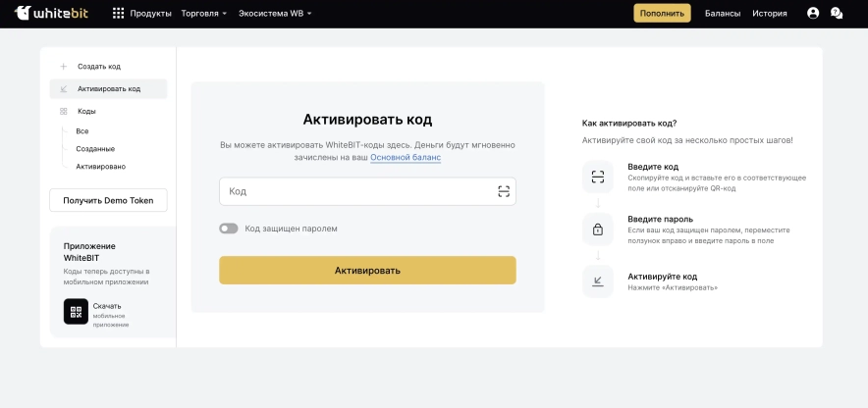The image size is (868, 408).
Task: Select Активировано under Коды
Action: pyautogui.click(x=100, y=167)
